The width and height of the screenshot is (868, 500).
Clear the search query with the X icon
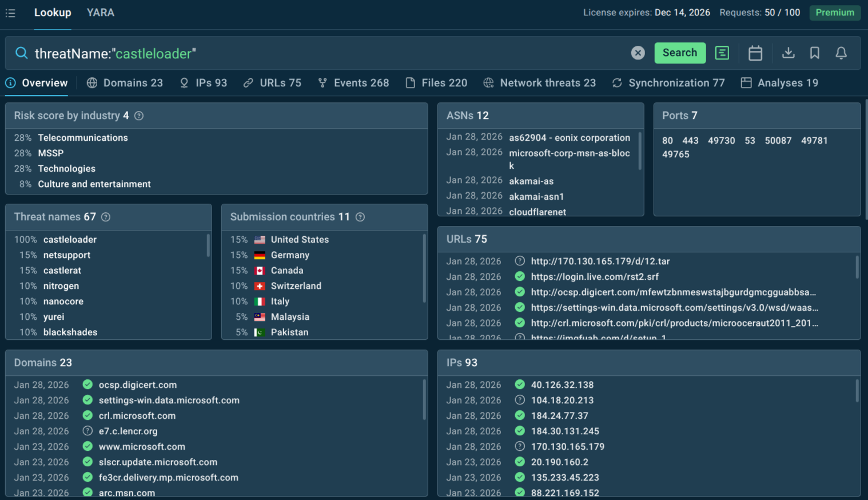coord(638,53)
